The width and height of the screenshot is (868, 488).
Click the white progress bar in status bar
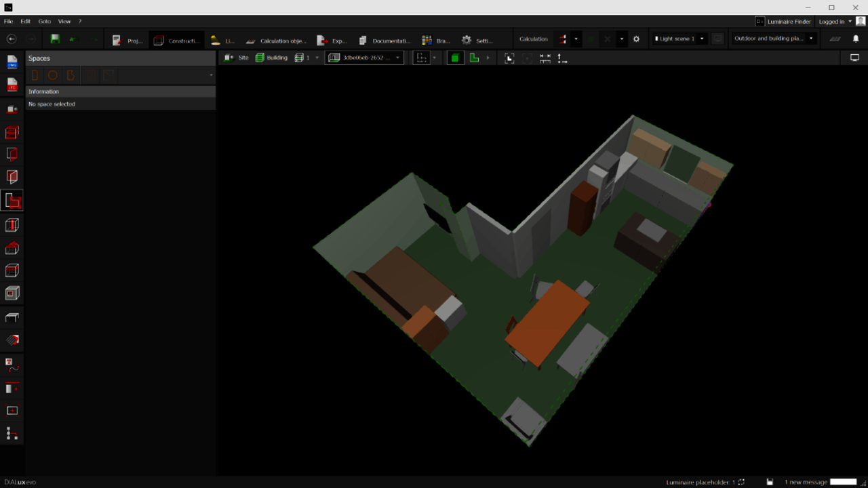(x=843, y=482)
